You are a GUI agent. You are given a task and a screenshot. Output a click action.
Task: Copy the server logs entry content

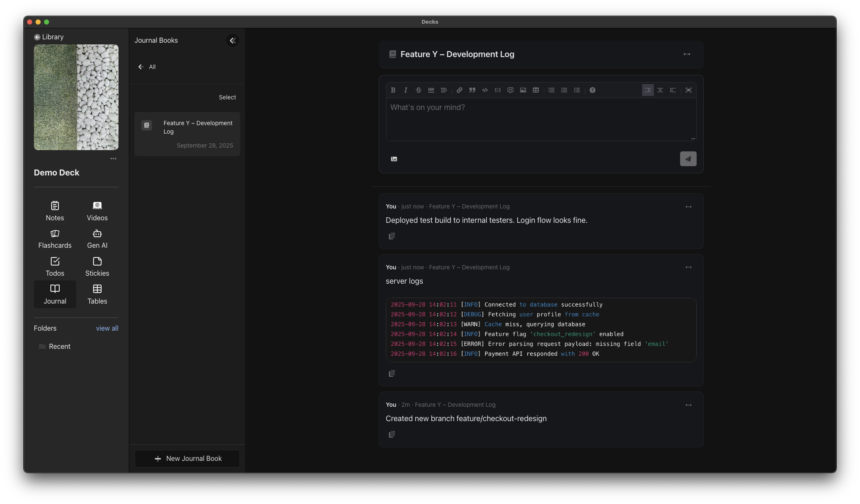click(392, 373)
